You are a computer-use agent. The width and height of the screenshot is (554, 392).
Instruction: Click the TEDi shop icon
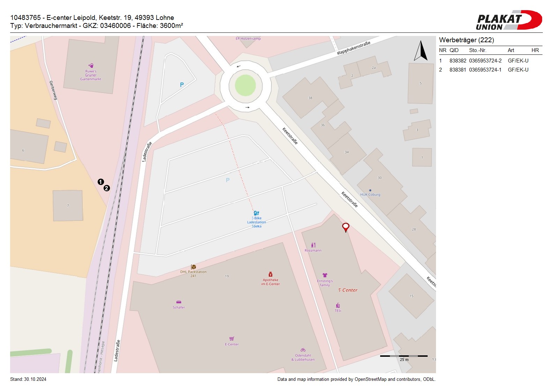point(338,305)
